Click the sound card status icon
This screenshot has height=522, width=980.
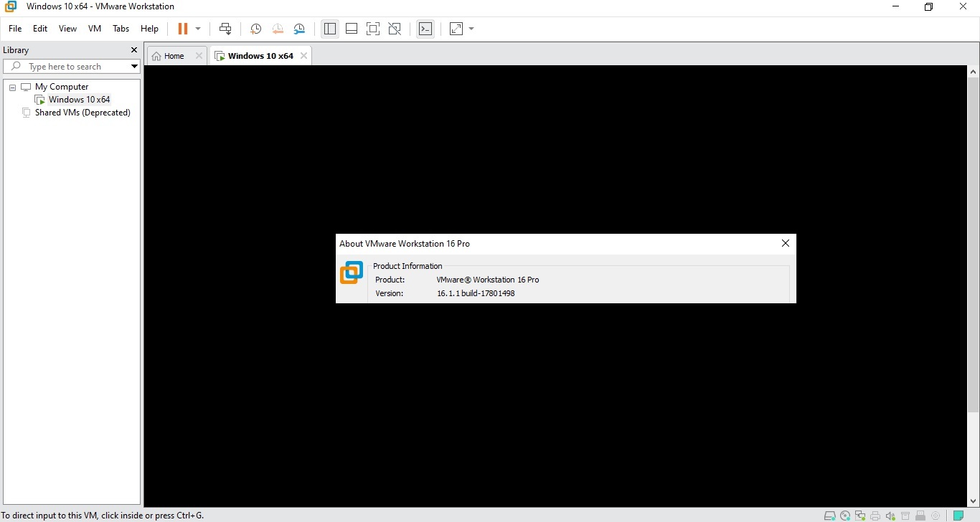point(890,516)
